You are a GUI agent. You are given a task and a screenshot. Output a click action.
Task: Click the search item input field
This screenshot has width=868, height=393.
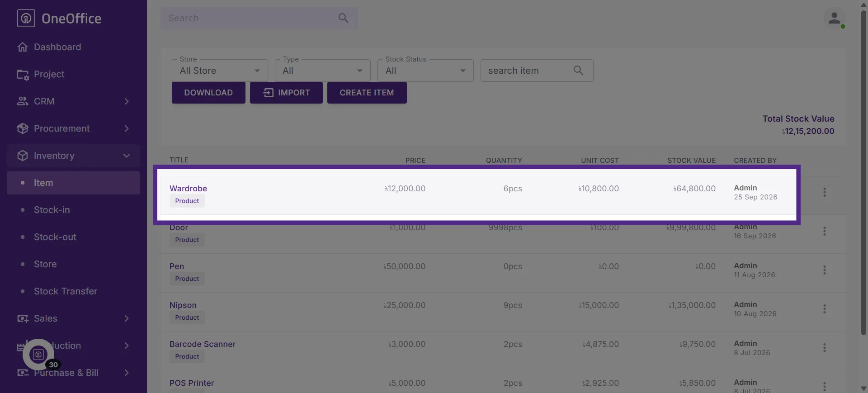click(527, 71)
